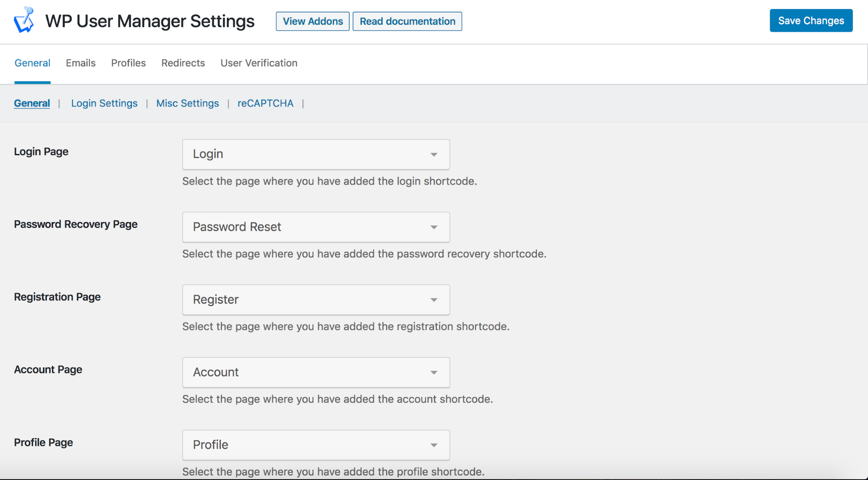Click the General sub-tab link
868x480 pixels.
coord(32,103)
